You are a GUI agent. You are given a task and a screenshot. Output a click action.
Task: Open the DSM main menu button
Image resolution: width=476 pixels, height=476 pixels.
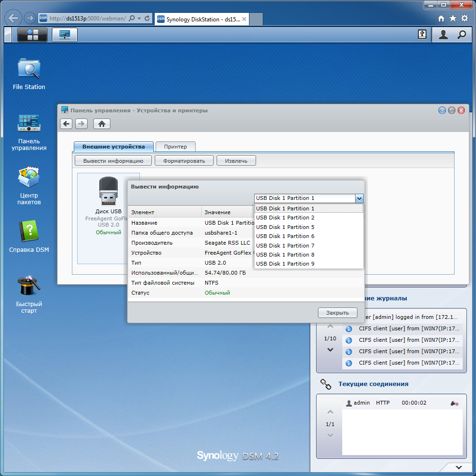pyautogui.click(x=32, y=34)
